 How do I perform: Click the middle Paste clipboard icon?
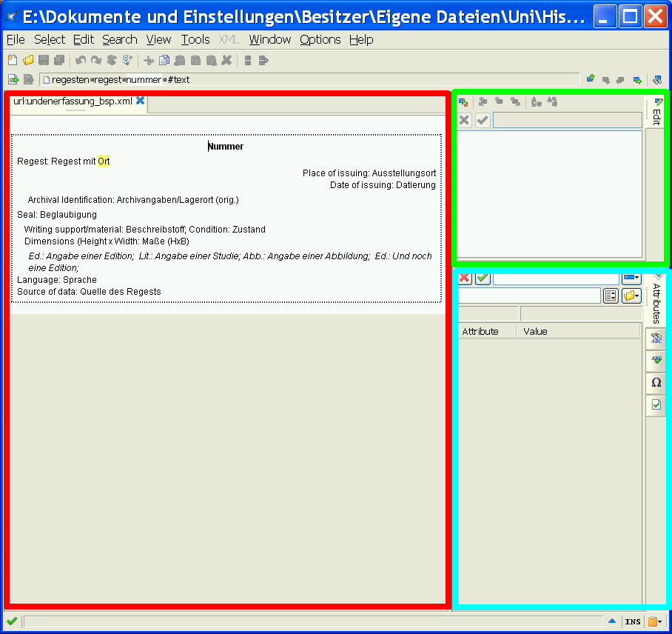[195, 61]
